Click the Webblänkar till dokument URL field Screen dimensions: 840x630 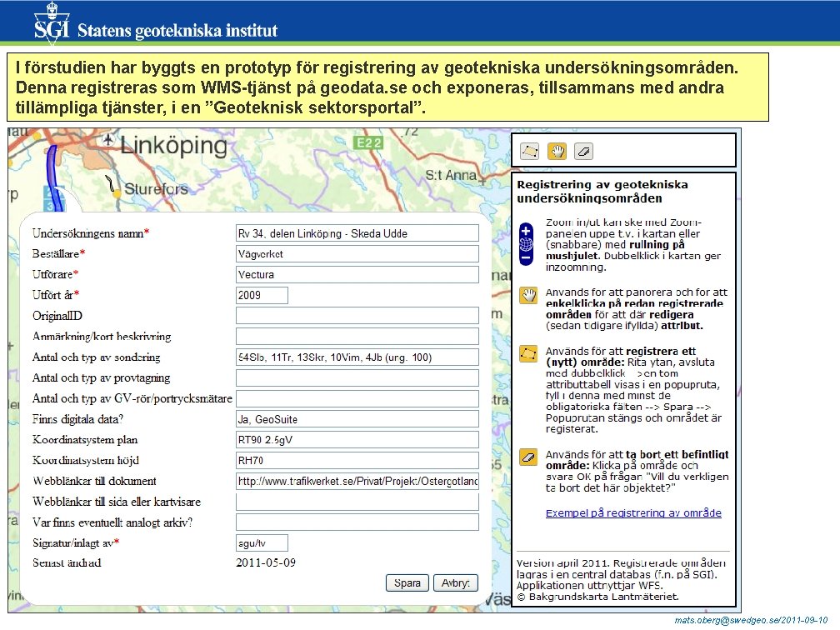pyautogui.click(x=357, y=481)
